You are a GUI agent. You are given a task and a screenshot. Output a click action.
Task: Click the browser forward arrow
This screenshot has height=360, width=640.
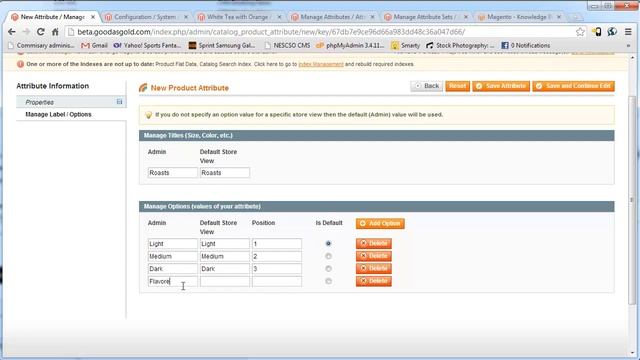tap(26, 32)
